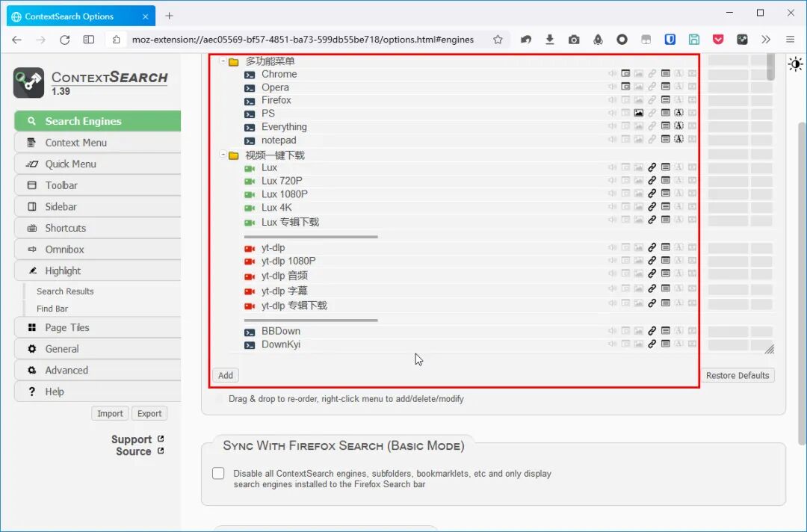The image size is (807, 532).
Task: Bookmark this page with the star icon
Action: (498, 40)
